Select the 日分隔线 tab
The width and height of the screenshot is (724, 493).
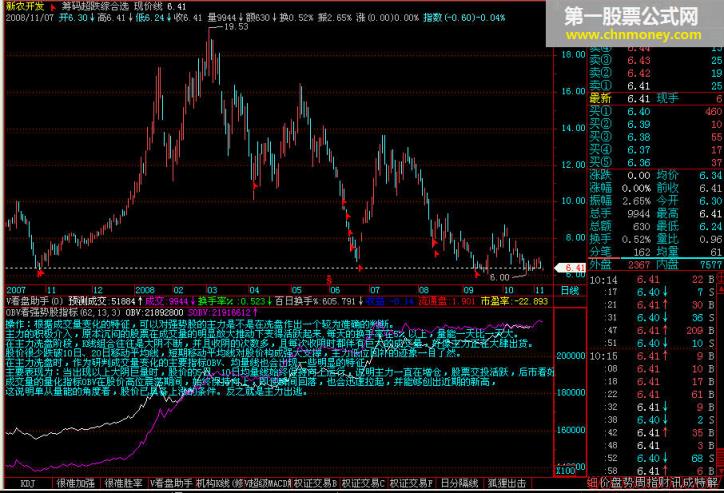459,483
